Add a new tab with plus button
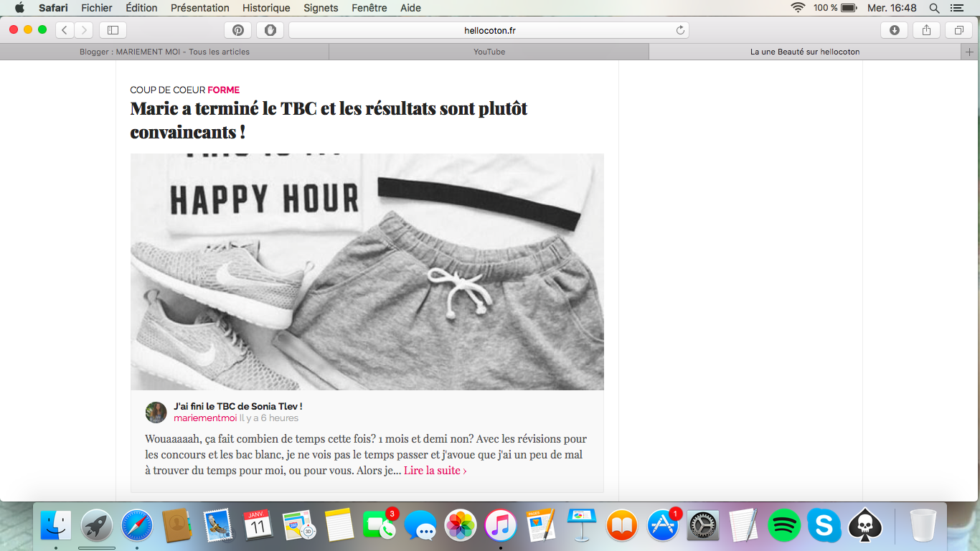The width and height of the screenshot is (980, 551). pyautogui.click(x=970, y=52)
